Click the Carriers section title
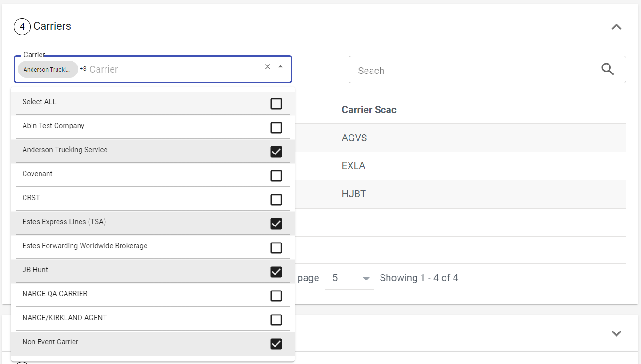The image size is (641, 364). tap(52, 26)
